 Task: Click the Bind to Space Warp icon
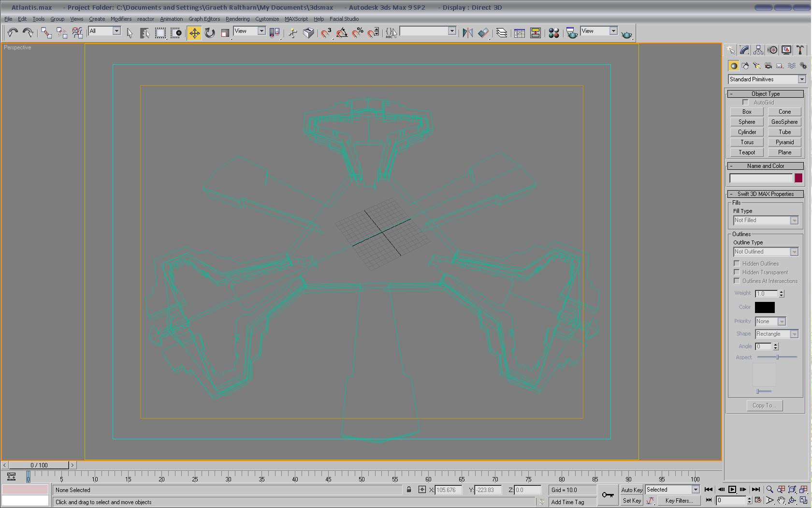[77, 33]
